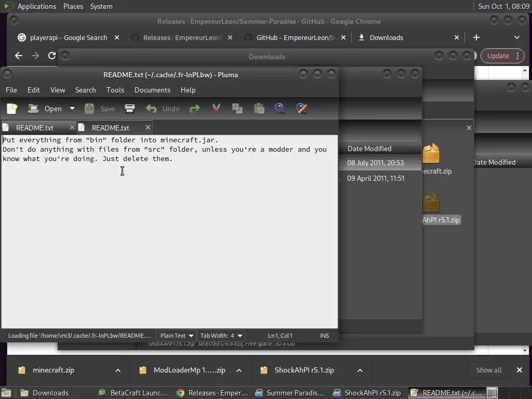Sort by Date Modified column in archive window

[x=369, y=149]
